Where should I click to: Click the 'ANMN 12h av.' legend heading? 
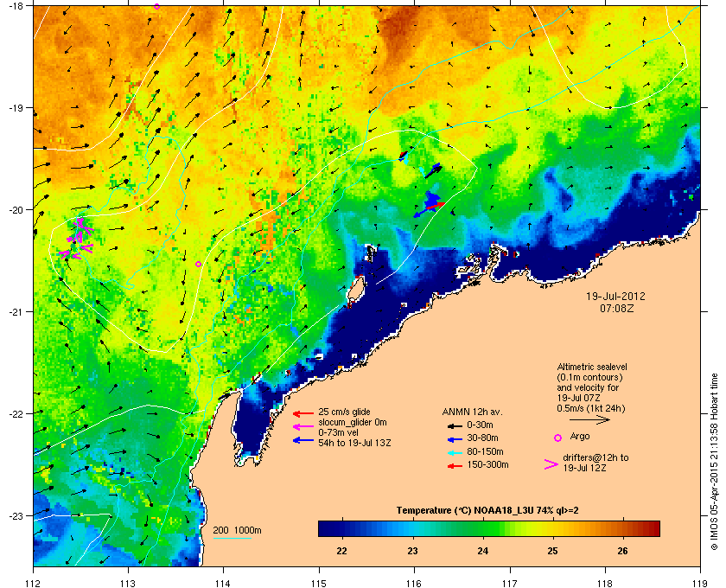coord(472,412)
